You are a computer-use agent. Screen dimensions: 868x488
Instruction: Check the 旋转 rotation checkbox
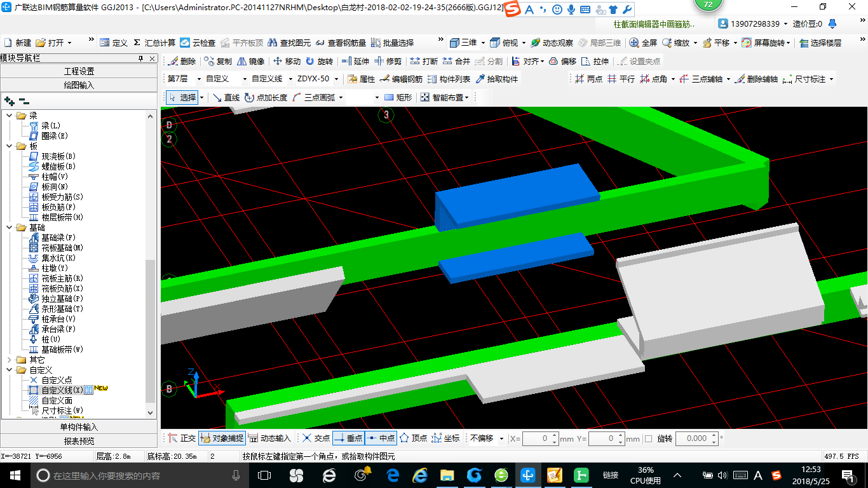pos(648,438)
